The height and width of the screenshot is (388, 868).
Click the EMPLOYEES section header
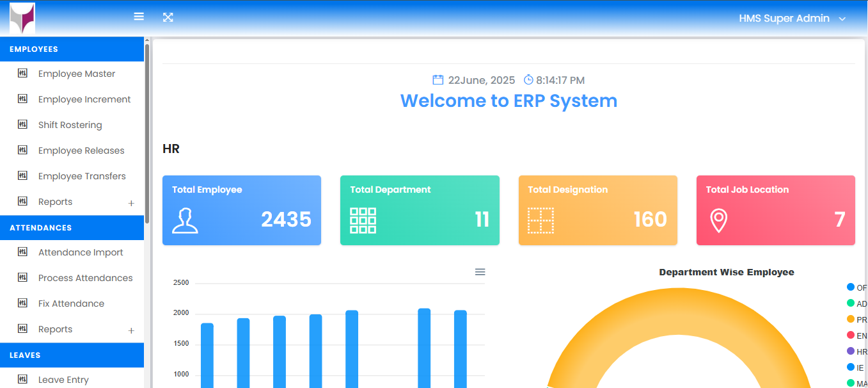point(72,49)
